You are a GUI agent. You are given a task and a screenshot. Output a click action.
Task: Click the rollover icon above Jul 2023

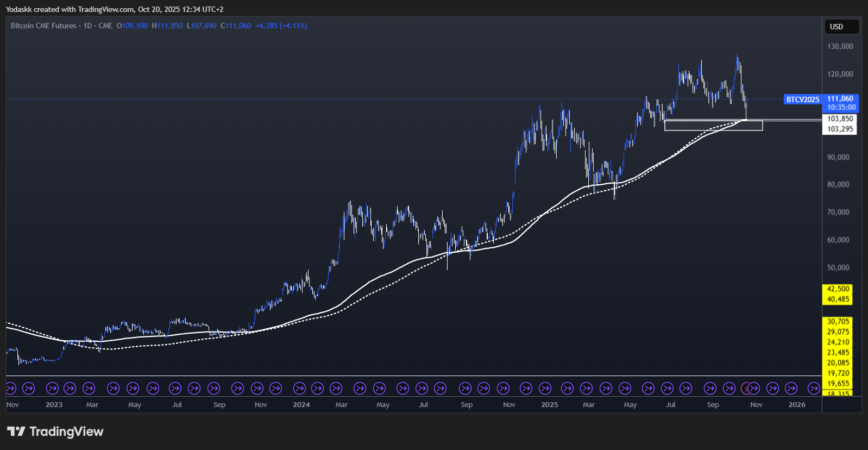(x=175, y=389)
